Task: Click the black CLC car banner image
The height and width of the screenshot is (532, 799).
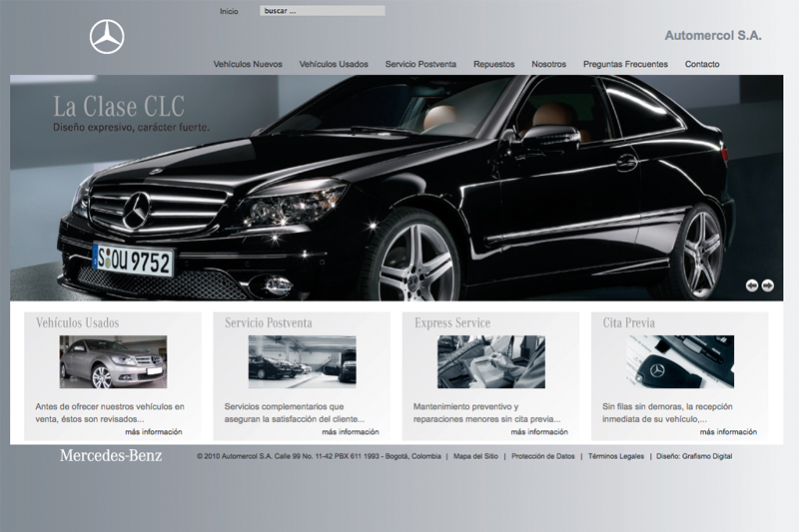Action: click(397, 188)
